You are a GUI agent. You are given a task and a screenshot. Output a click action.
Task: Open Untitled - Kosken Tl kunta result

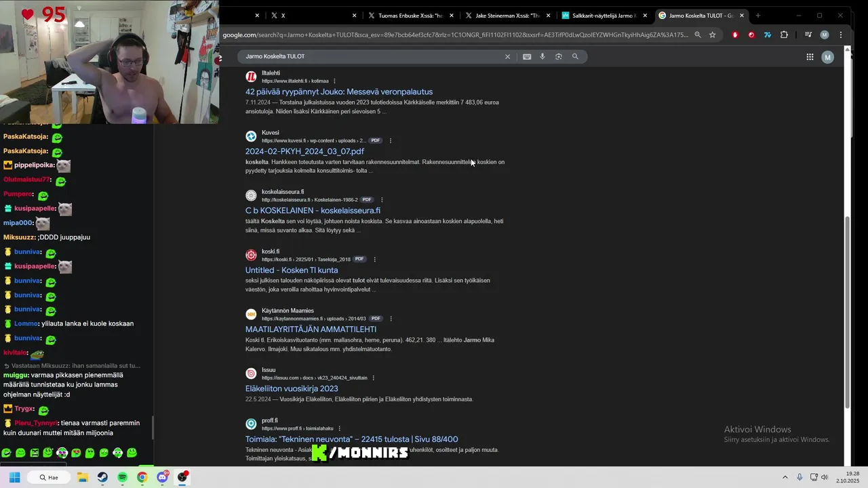click(x=292, y=270)
